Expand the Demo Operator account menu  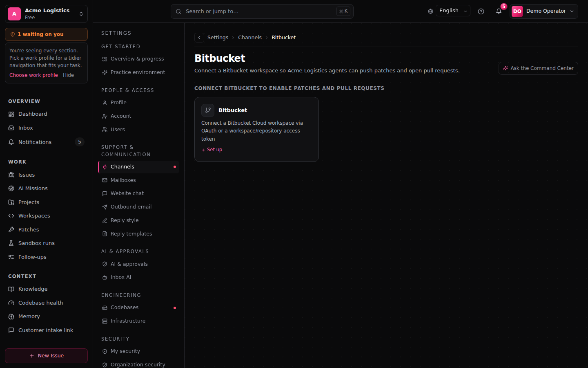[x=543, y=11]
